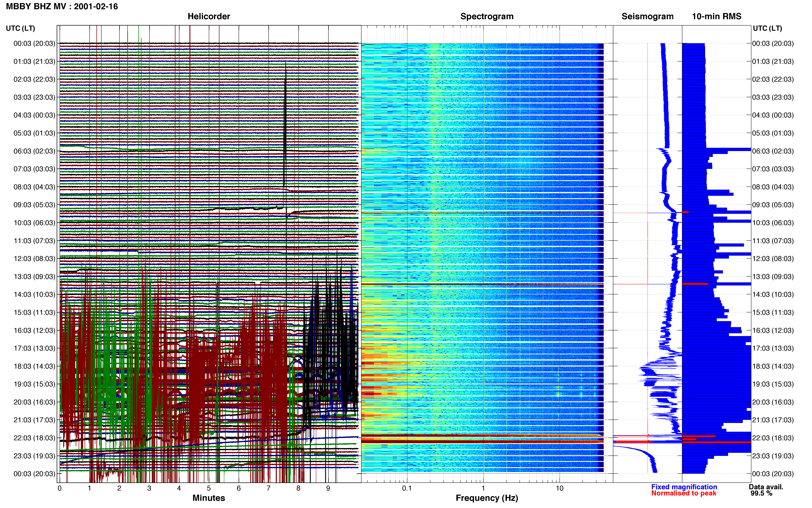Click Helicorder time label "04:03 (00:03)"

tap(34, 115)
